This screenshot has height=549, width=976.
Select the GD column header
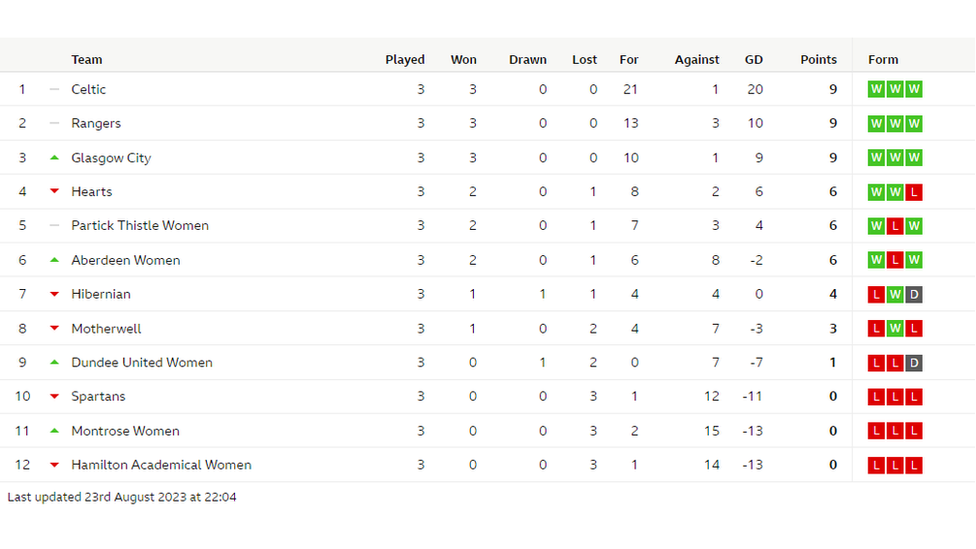[754, 59]
